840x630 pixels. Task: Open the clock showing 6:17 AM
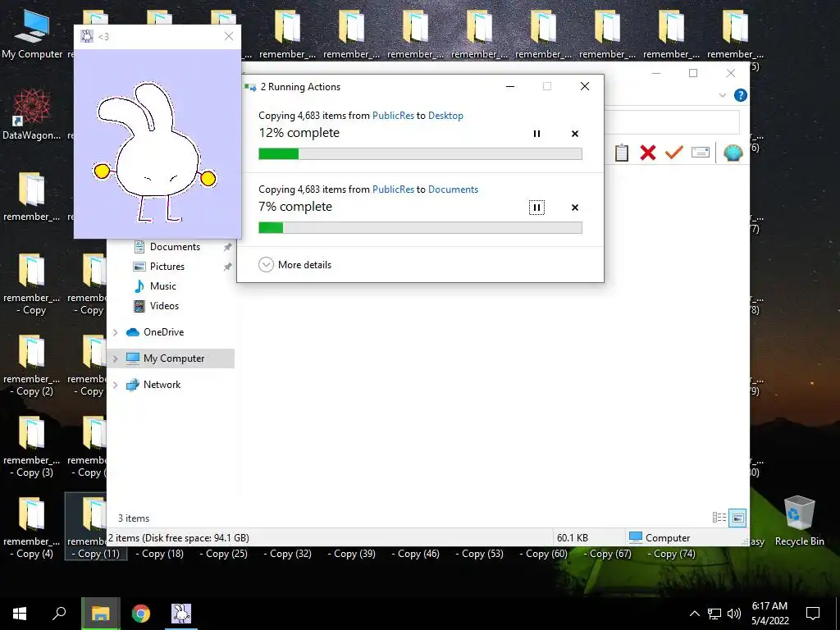pyautogui.click(x=769, y=614)
